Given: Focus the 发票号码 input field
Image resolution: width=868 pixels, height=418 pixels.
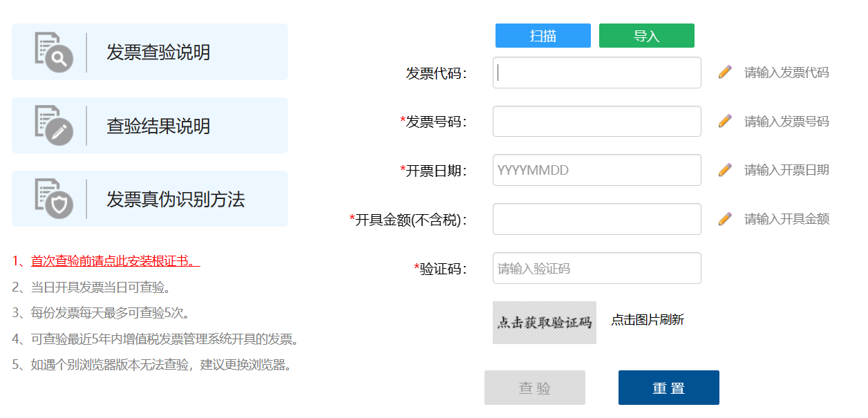Looking at the screenshot, I should click(597, 122).
